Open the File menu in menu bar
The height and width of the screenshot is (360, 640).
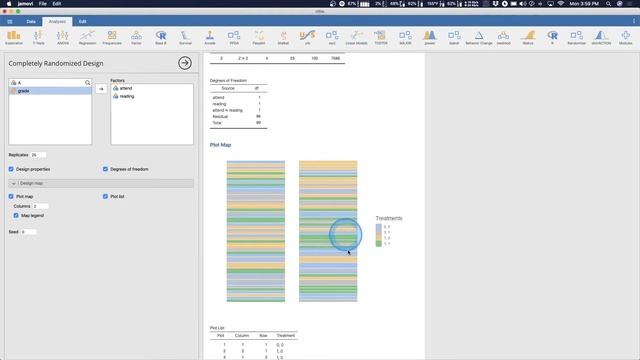tap(42, 4)
